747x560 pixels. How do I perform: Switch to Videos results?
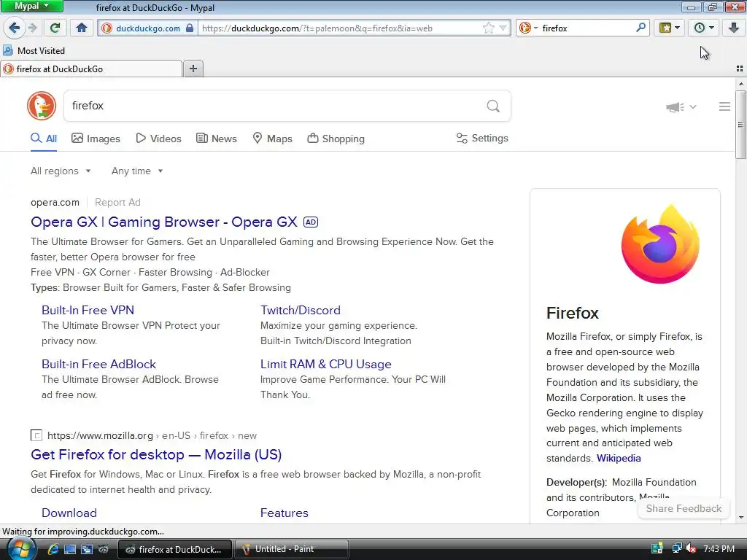[158, 139]
